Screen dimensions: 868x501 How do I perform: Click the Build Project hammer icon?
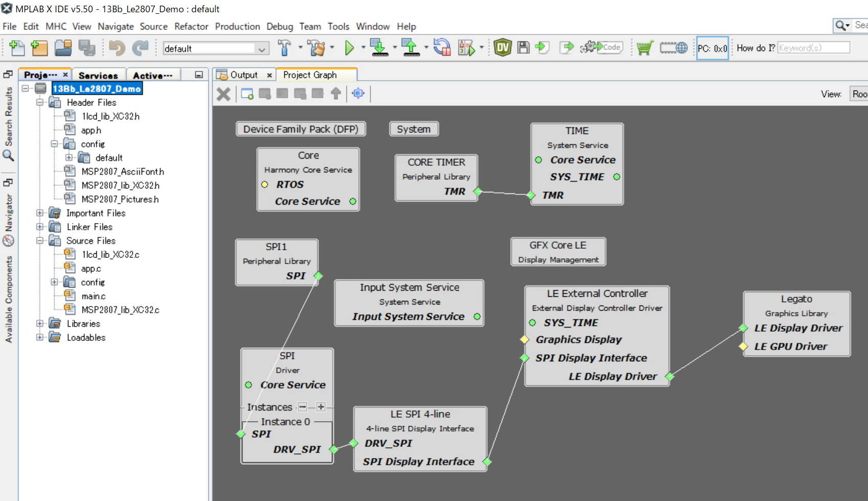tap(284, 48)
